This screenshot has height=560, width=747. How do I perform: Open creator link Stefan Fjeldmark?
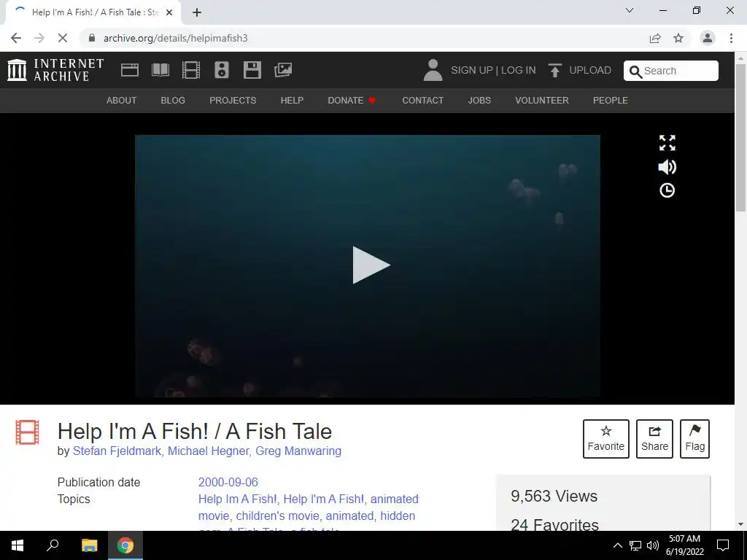[x=117, y=451]
